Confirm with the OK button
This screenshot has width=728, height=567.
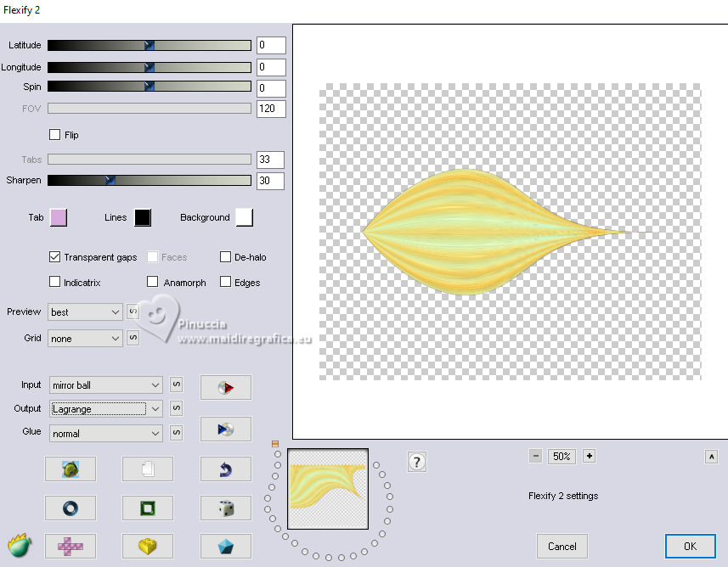pos(690,546)
